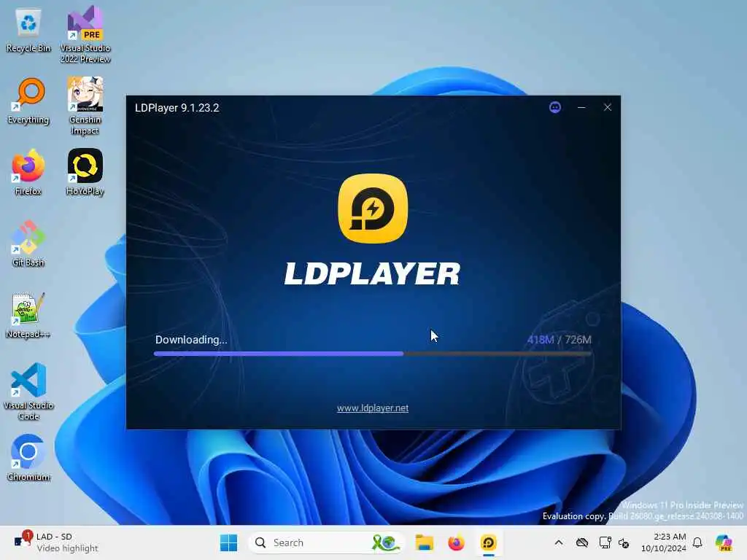Screen dimensions: 747x560
Task: Click the LDPlayer taskbar icon
Action: point(488,542)
